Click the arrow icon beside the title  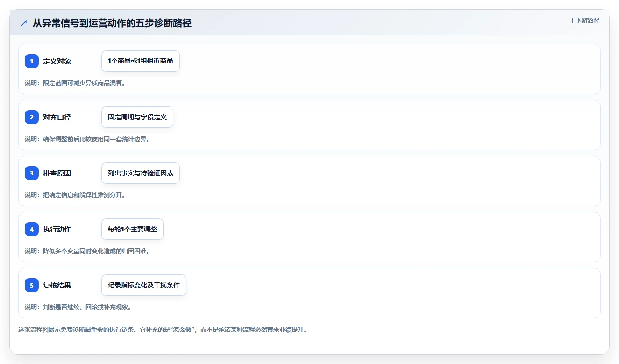click(x=24, y=23)
